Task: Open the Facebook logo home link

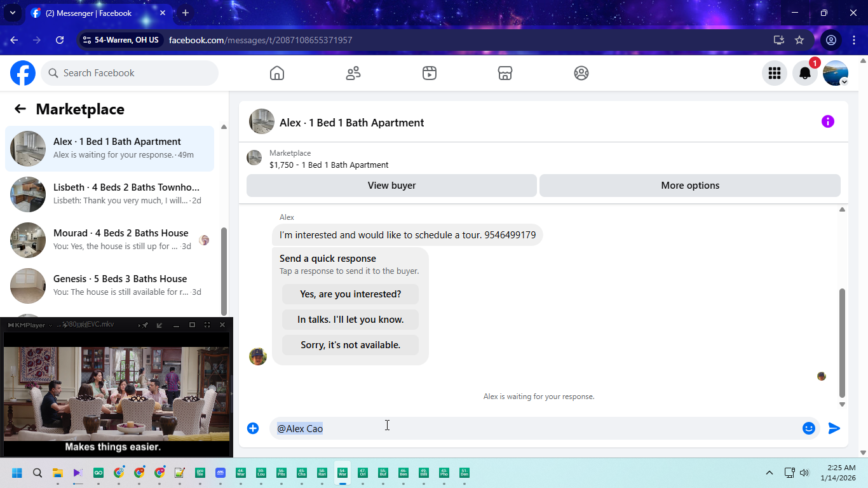Action: pyautogui.click(x=23, y=73)
